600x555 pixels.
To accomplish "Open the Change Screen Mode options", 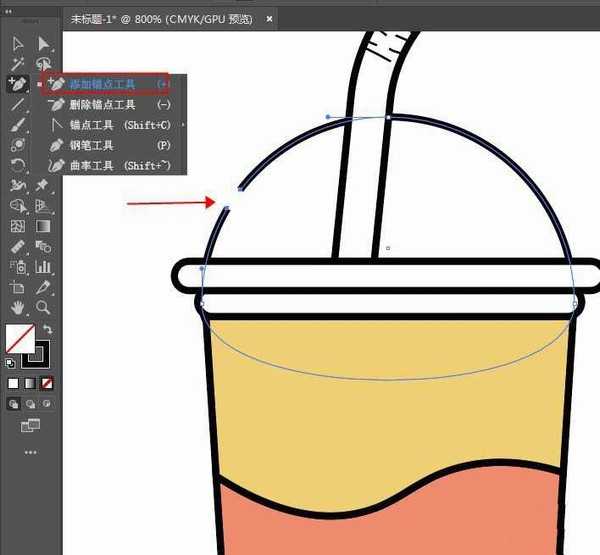I will 30,427.
